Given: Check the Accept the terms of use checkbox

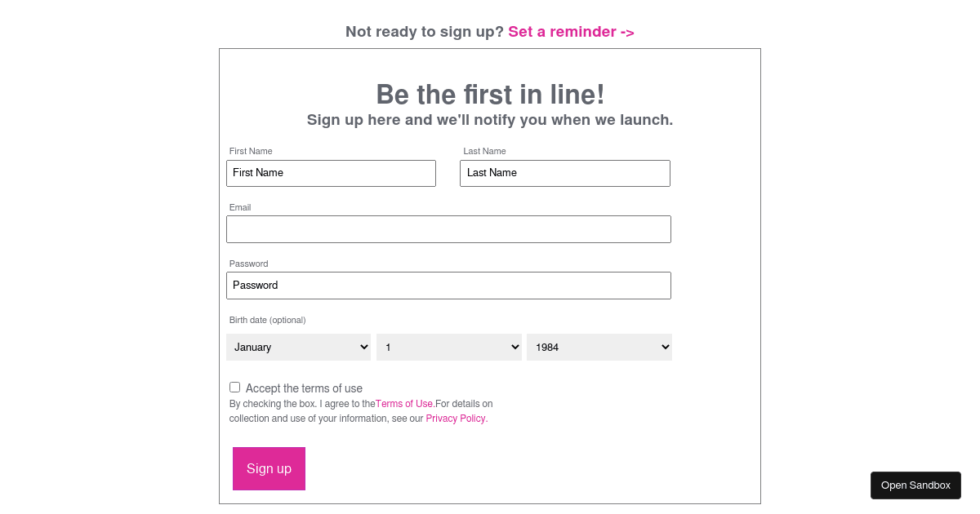Looking at the screenshot, I should pyautogui.click(x=234, y=387).
